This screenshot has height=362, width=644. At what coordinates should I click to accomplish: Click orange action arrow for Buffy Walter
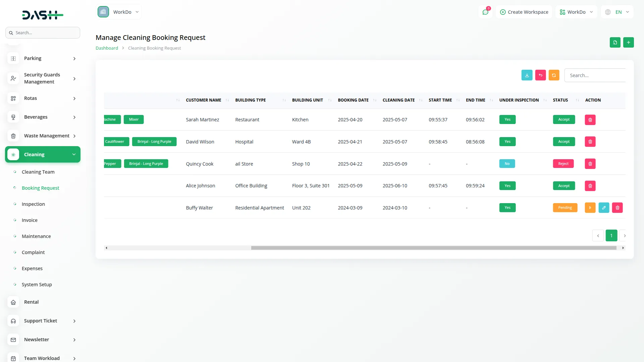(590, 208)
